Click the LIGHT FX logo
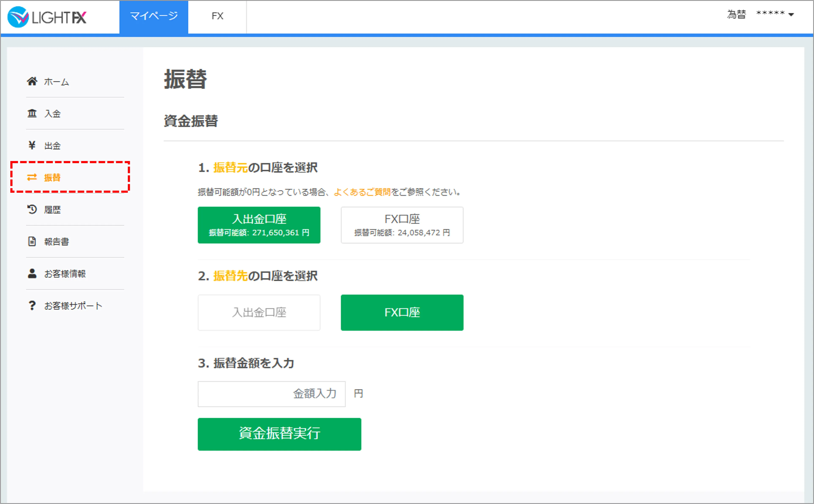Image resolution: width=814 pixels, height=504 pixels. point(47,17)
